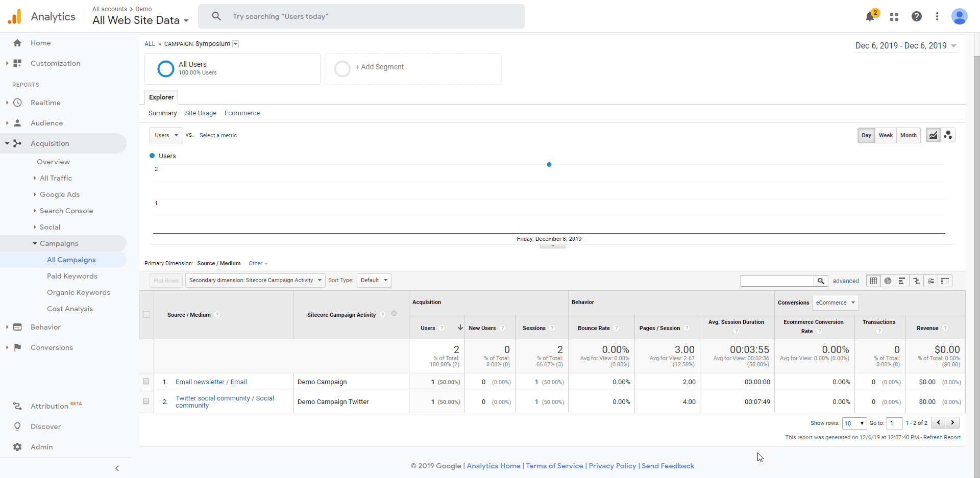Switch to motion chart icon
The width and height of the screenshot is (980, 478).
[x=948, y=135]
